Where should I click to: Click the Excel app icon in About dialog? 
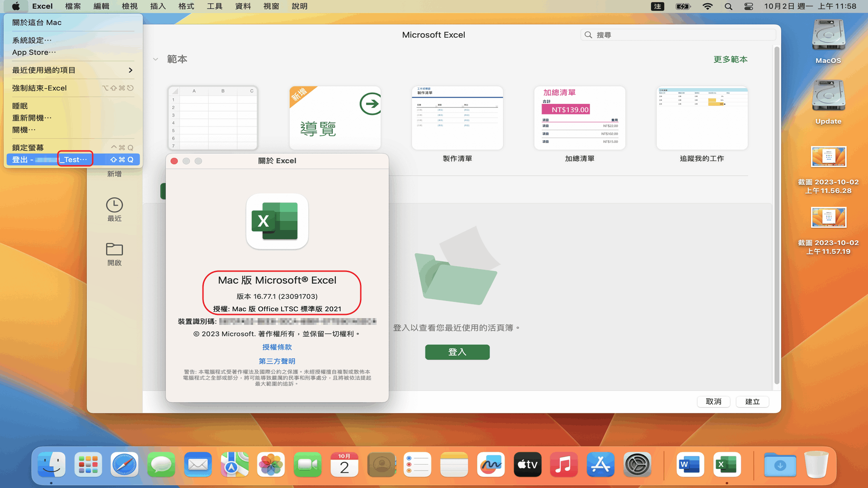click(277, 221)
